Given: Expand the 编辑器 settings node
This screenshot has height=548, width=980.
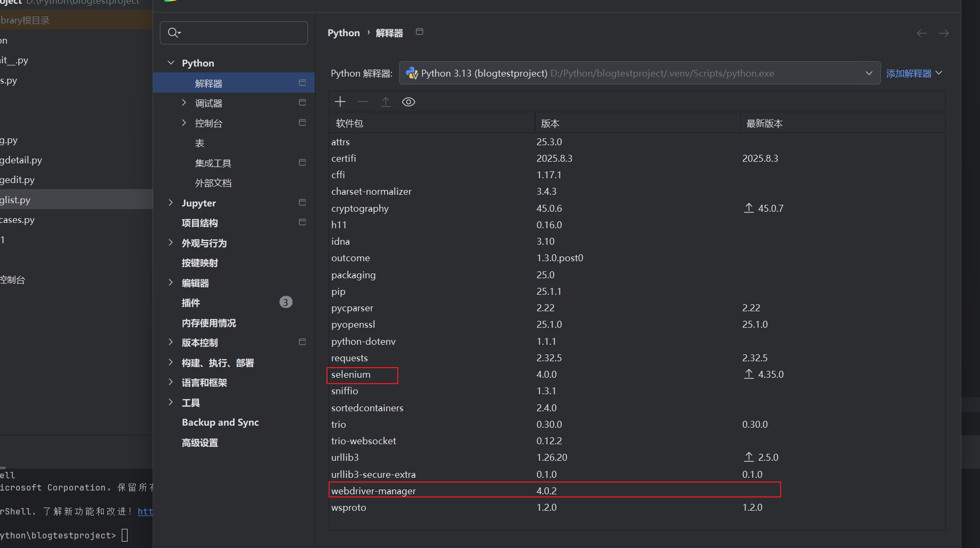Looking at the screenshot, I should tap(171, 283).
